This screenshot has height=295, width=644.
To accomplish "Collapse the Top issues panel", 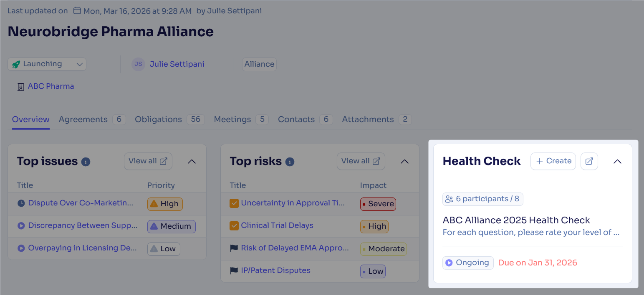I will click(x=192, y=161).
